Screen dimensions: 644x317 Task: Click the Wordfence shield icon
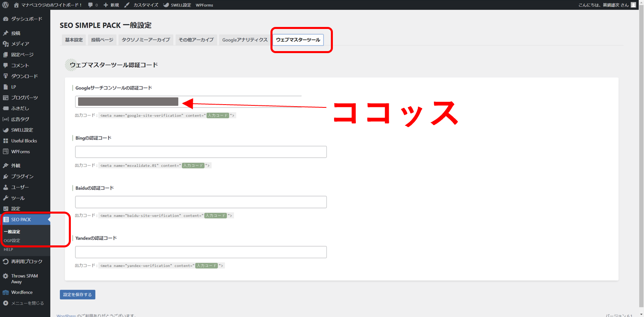click(6, 292)
